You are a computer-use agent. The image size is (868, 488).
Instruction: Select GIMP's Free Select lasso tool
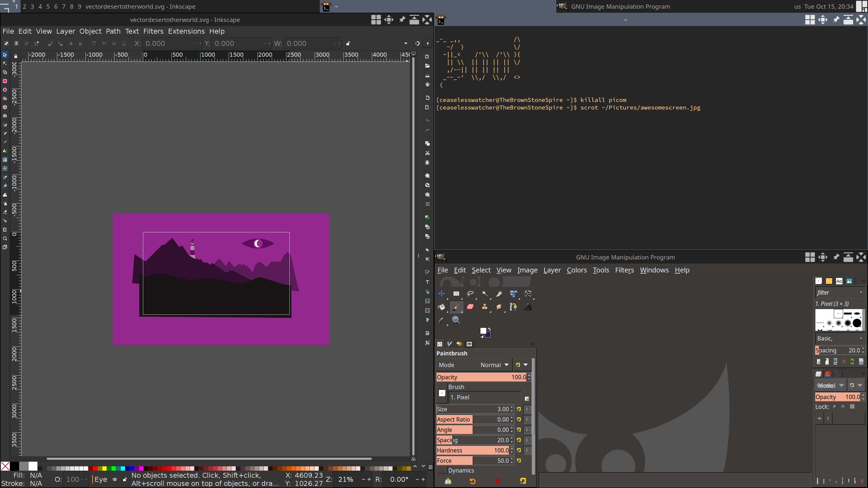(470, 294)
